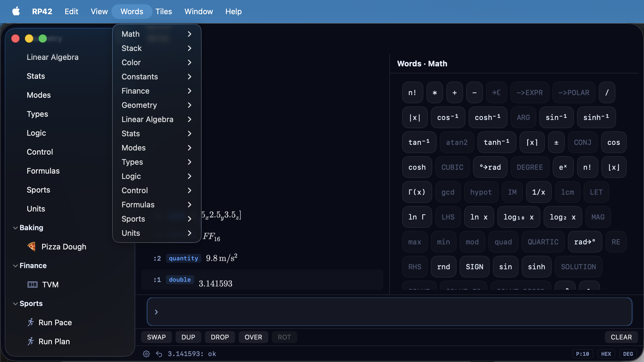
Task: Open the Apple menu
Action: (16, 12)
